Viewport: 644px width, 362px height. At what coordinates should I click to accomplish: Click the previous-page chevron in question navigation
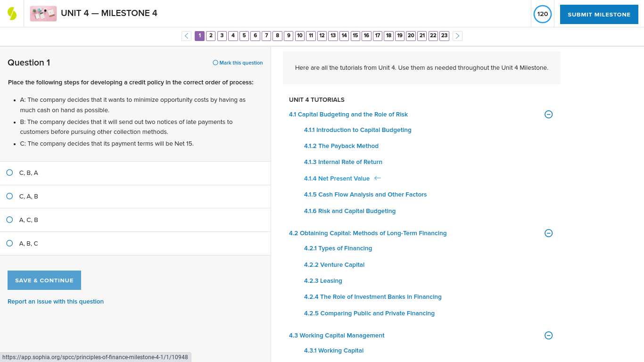pos(186,35)
